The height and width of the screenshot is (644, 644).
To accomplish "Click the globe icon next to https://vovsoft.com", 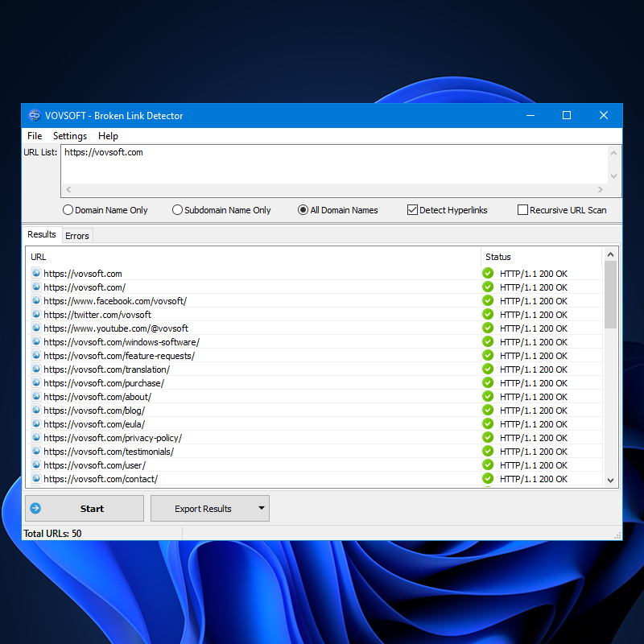I will 36,273.
